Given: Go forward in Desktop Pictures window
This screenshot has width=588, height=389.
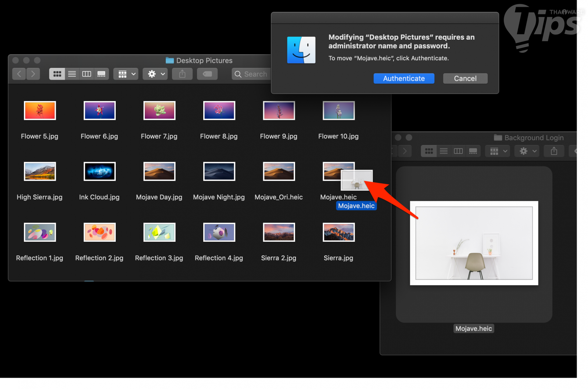Looking at the screenshot, I should (33, 74).
